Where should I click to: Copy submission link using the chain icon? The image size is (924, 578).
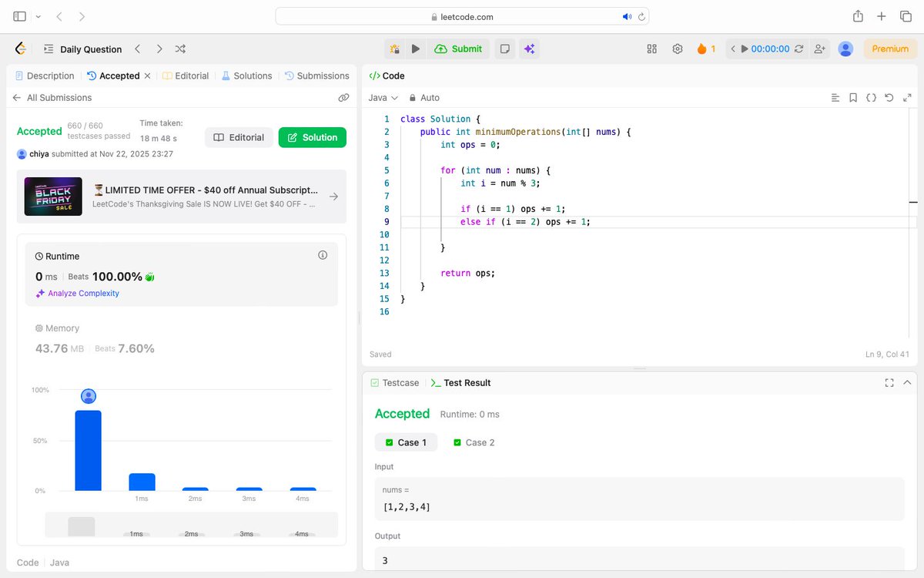(x=344, y=97)
